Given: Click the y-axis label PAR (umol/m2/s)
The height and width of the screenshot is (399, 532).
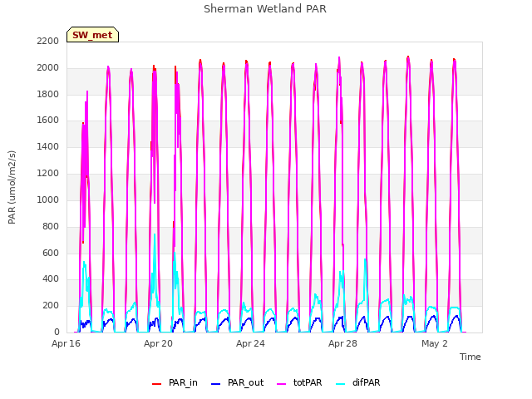Looking at the screenshot, I should pyautogui.click(x=12, y=187).
